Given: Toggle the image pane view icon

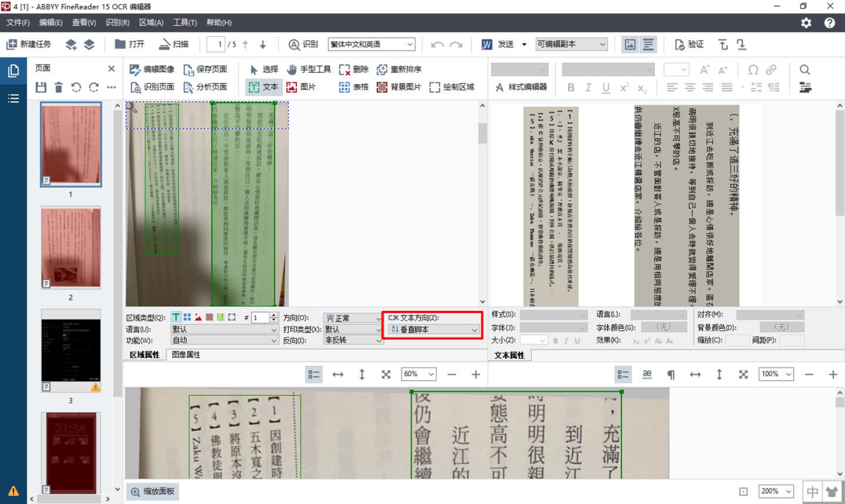Looking at the screenshot, I should coord(629,45).
